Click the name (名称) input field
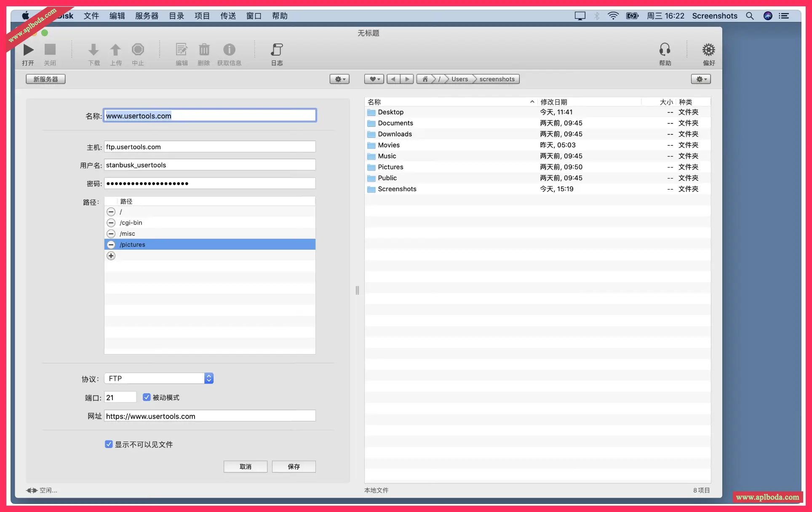This screenshot has height=512, width=812. (x=210, y=116)
